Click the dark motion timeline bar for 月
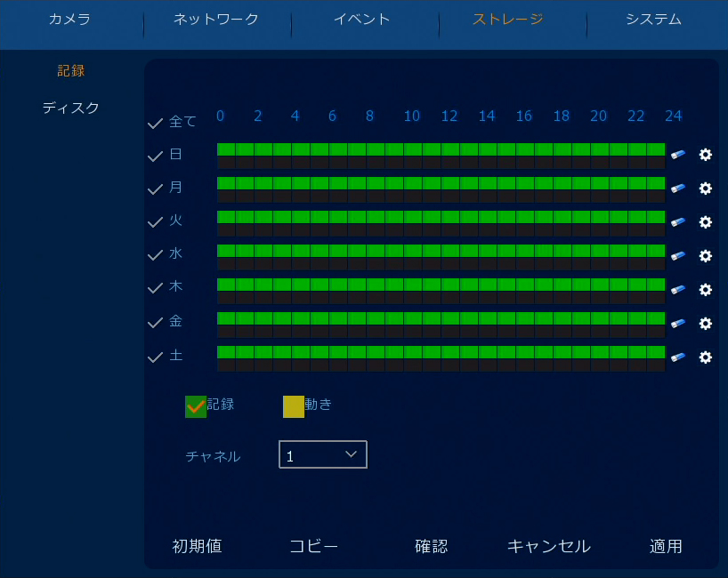Screen dimensions: 728x578 [441, 197]
